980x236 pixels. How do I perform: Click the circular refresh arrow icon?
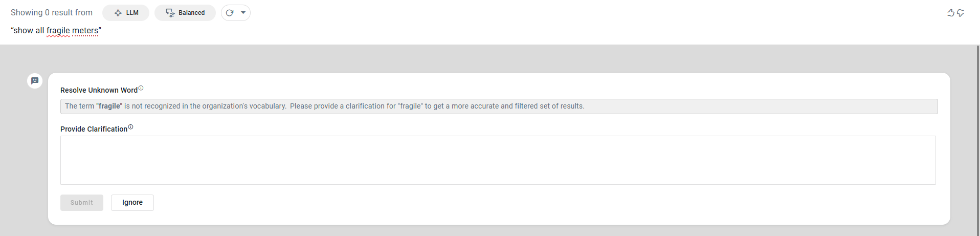[230, 13]
